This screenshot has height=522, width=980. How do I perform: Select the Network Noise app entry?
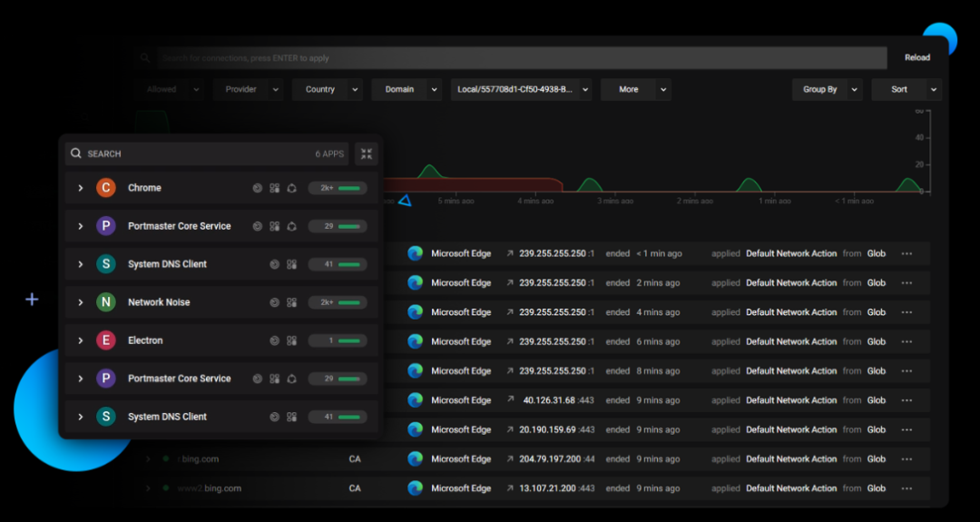click(x=159, y=302)
